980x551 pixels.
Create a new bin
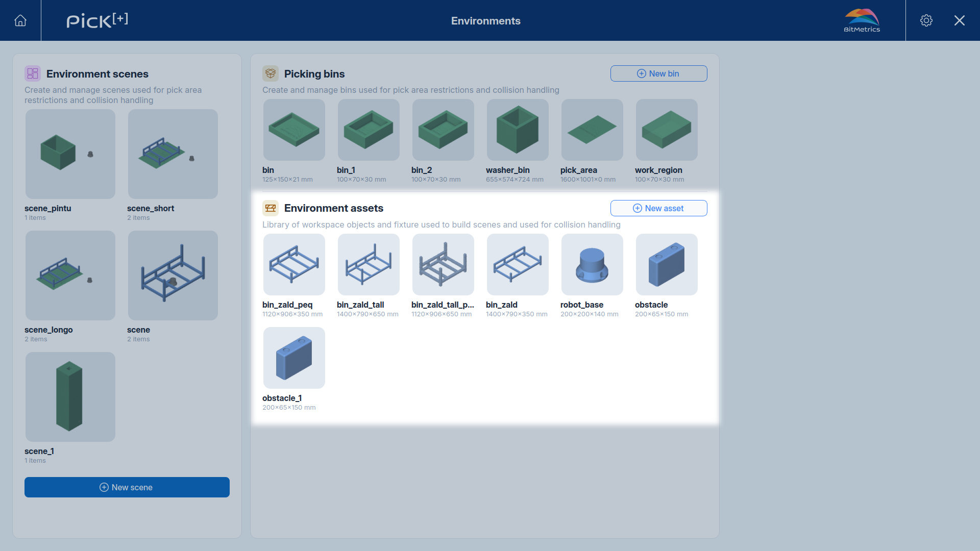coord(658,73)
